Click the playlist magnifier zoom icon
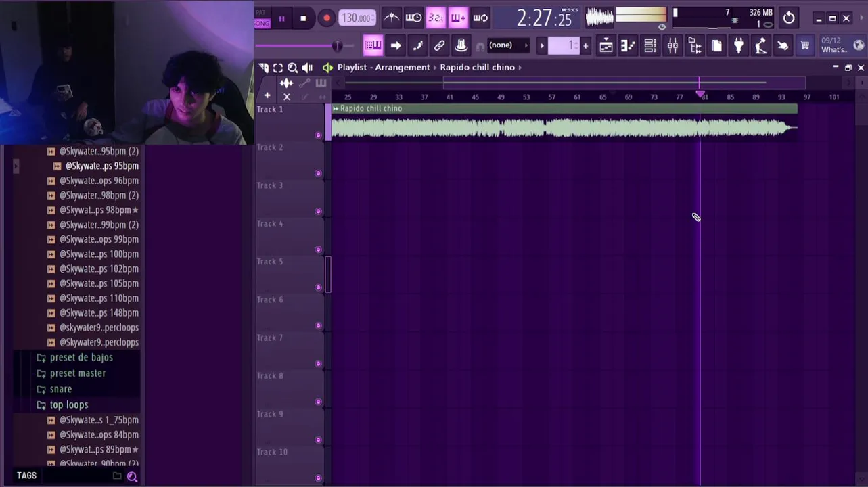868x487 pixels. coord(292,68)
